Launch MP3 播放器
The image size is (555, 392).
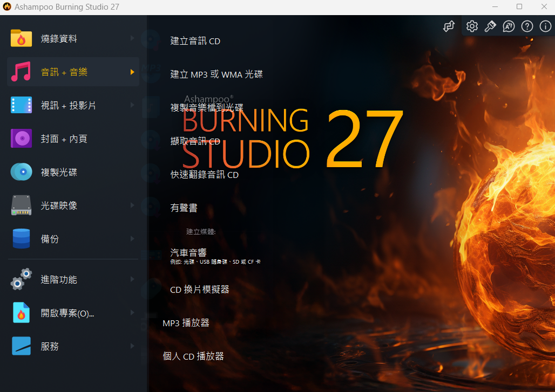pos(186,323)
